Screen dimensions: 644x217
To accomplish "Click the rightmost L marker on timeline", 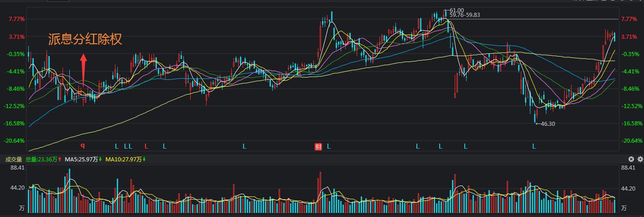I will 534,146.
